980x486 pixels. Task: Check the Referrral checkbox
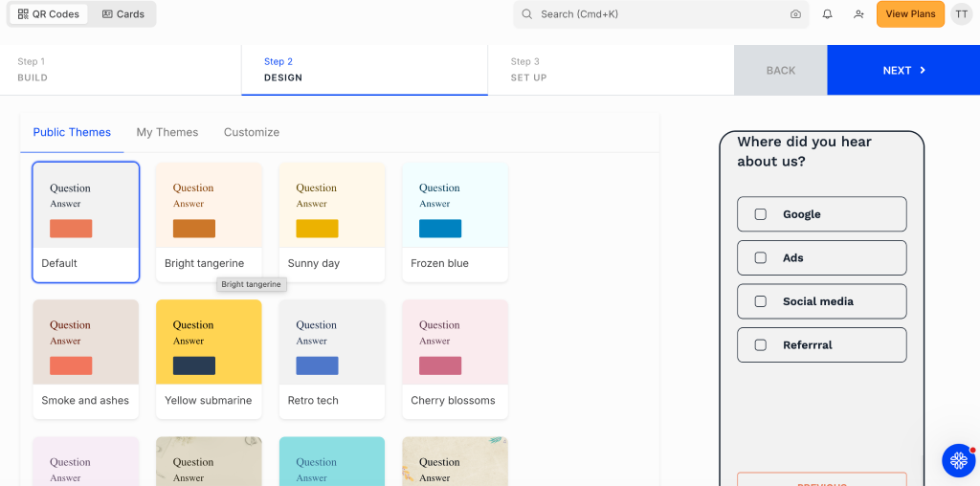click(x=761, y=344)
